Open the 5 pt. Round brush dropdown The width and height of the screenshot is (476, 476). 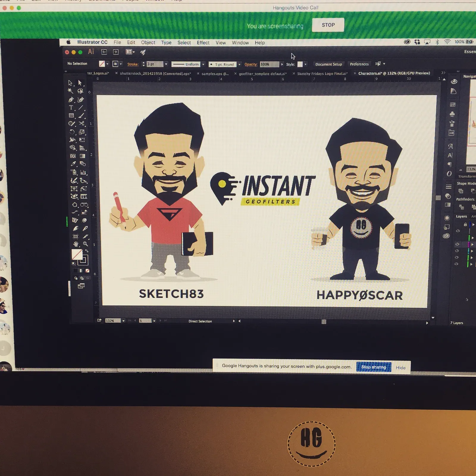click(x=239, y=64)
